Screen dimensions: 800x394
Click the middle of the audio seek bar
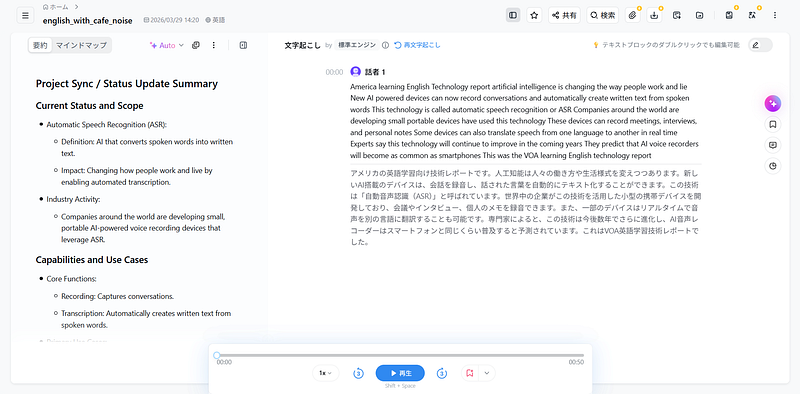pyautogui.click(x=401, y=355)
